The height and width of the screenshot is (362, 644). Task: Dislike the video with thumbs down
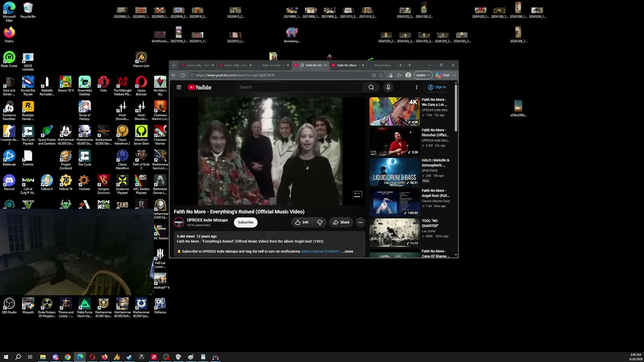point(319,222)
